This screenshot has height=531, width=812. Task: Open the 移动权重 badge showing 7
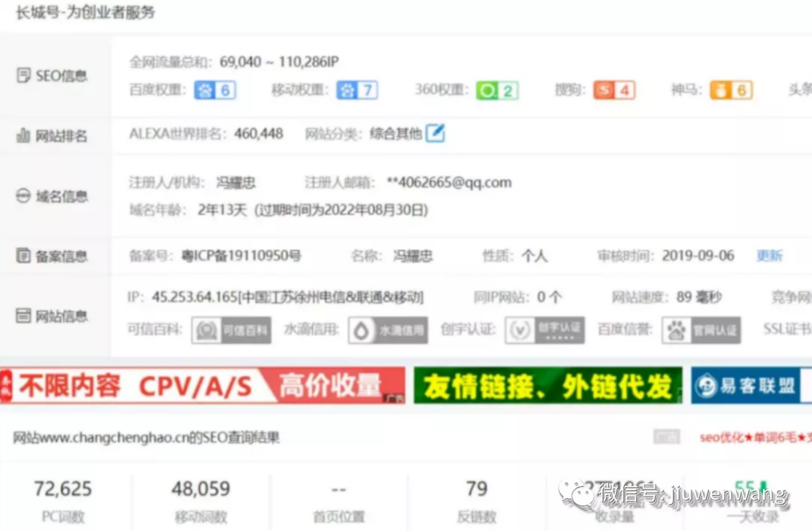[357, 90]
